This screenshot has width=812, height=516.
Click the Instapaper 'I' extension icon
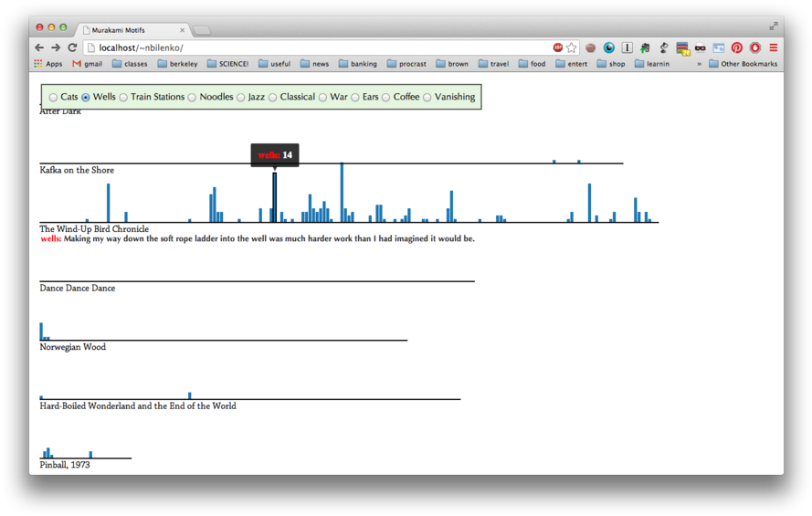(x=627, y=47)
